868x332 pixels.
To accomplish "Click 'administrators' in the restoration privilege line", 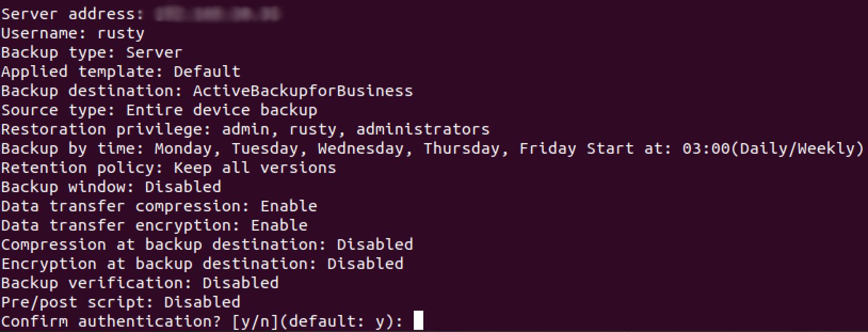I will (x=423, y=129).
